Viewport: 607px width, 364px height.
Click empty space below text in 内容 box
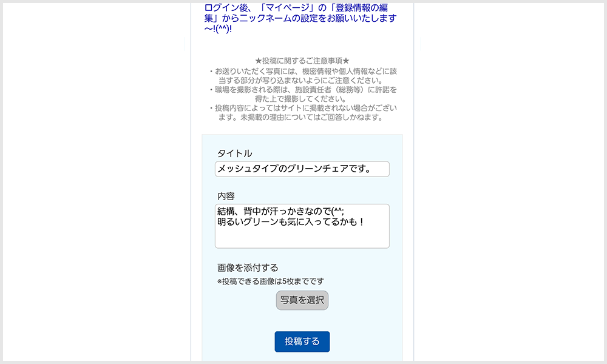point(302,238)
